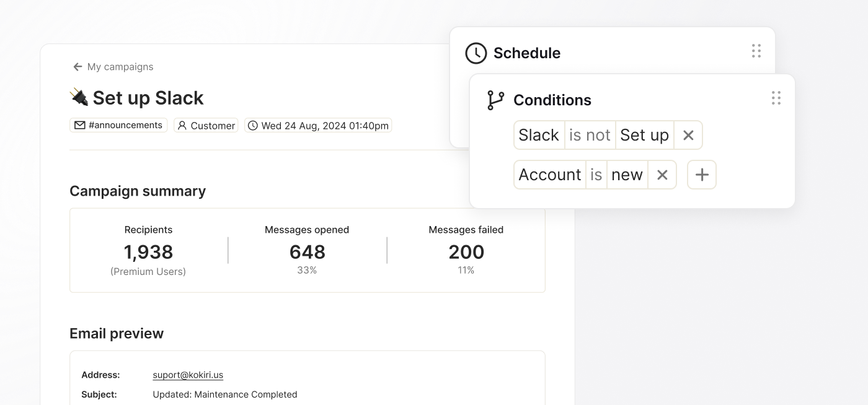Open the 'Set up' value selector
This screenshot has height=405, width=868.
[644, 135]
